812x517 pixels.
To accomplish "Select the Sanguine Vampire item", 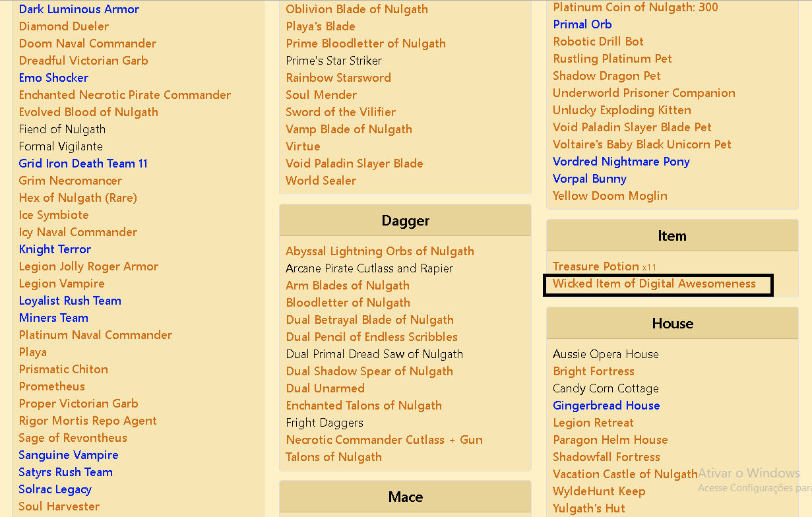I will tap(68, 454).
